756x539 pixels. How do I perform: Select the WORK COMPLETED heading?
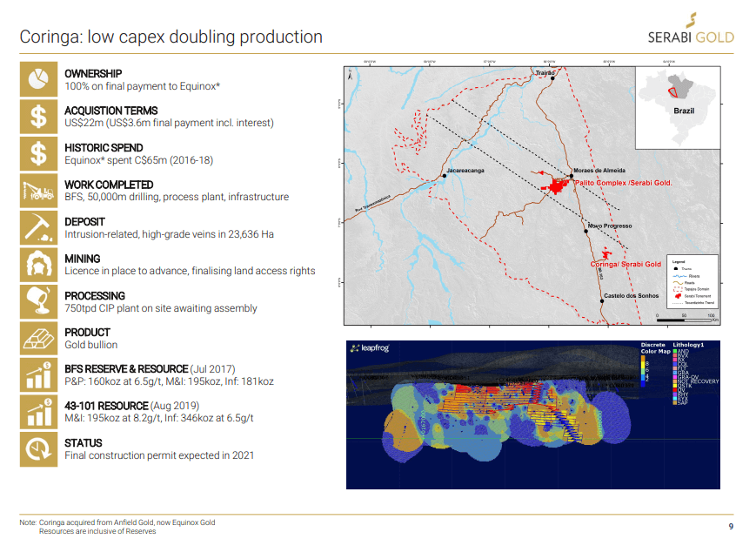[109, 185]
